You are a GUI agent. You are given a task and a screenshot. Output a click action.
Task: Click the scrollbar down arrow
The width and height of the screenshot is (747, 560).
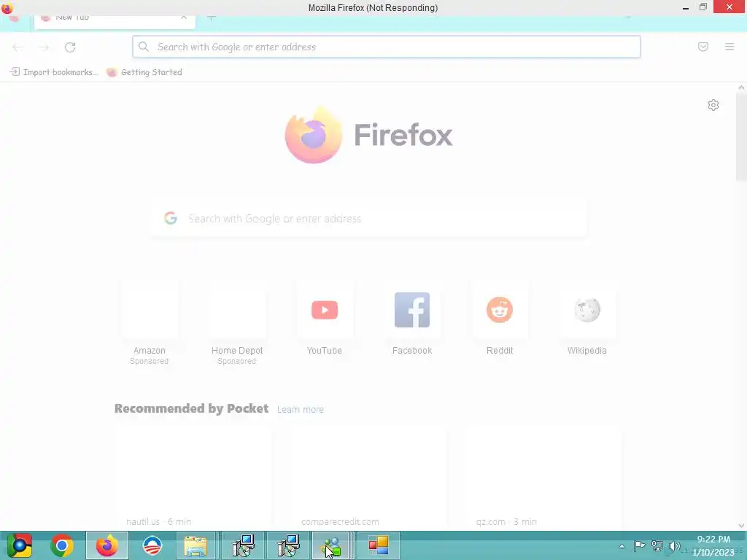[741, 526]
